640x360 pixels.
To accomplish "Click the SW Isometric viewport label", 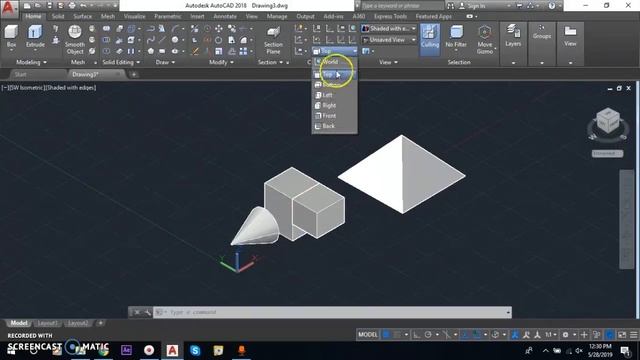I will pos(28,87).
